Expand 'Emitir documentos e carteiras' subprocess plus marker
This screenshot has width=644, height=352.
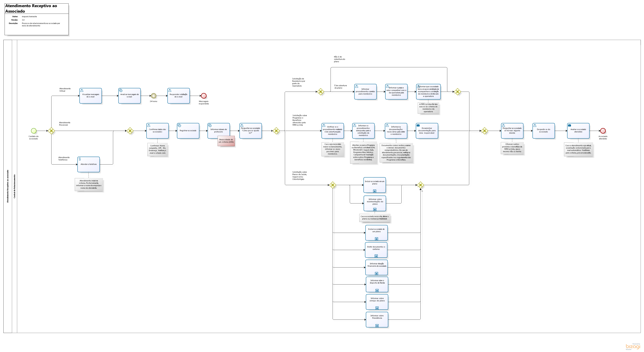(x=376, y=256)
